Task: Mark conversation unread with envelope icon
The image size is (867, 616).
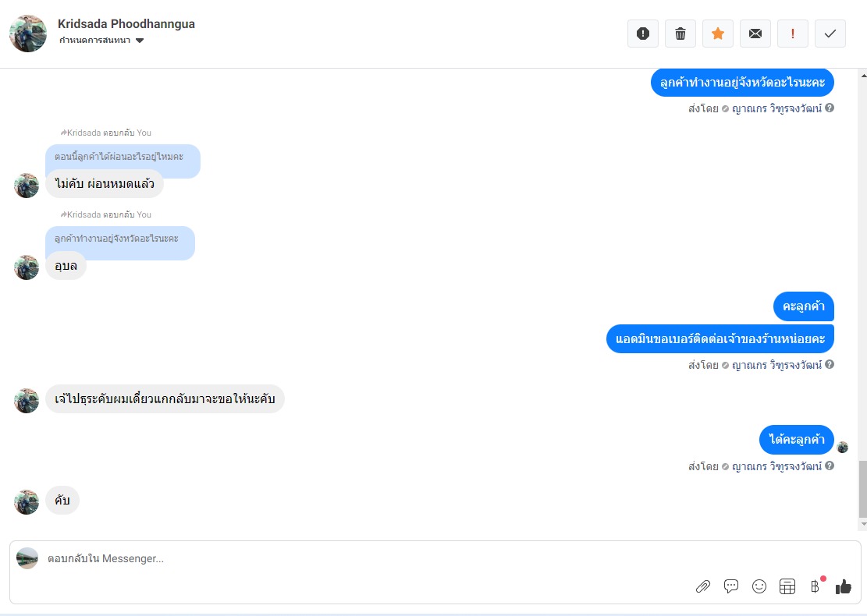Action: point(755,34)
